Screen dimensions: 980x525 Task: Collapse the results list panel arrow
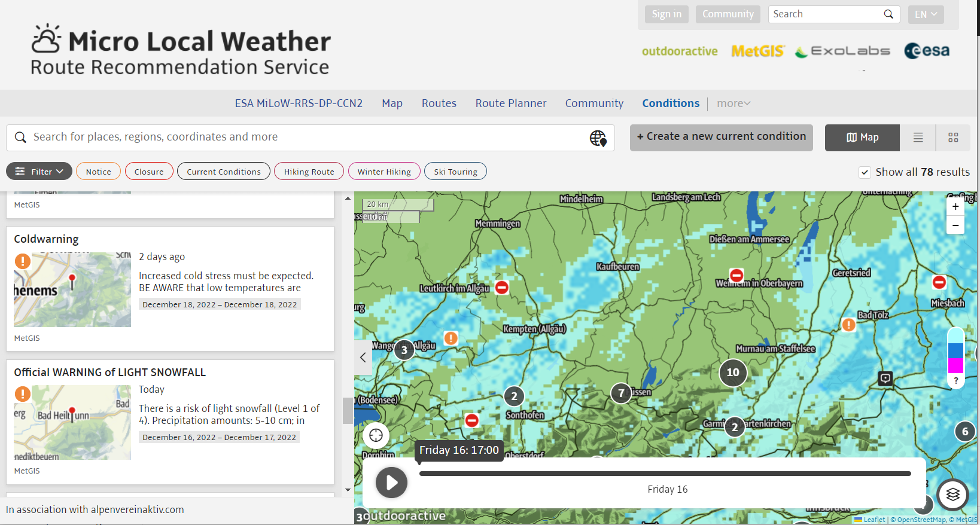point(363,358)
